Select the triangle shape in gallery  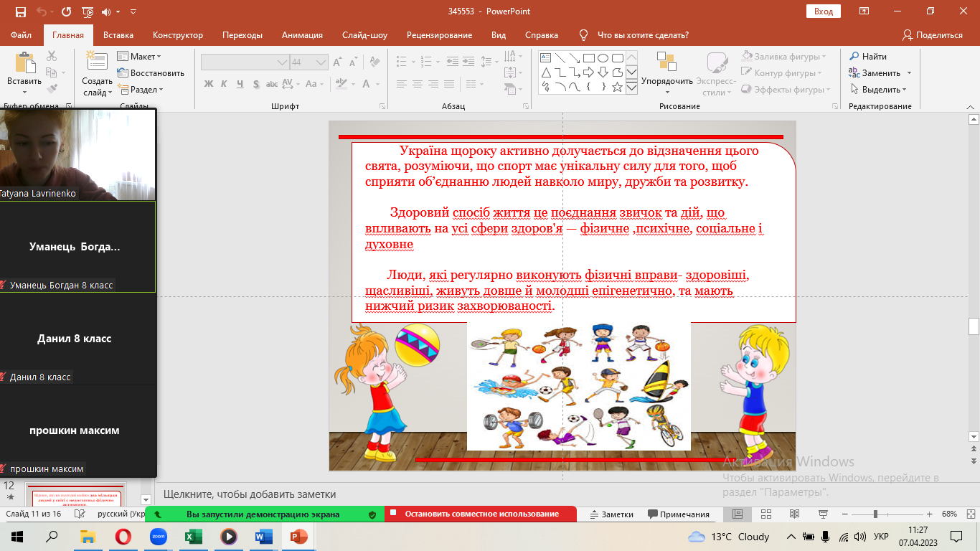click(x=545, y=72)
